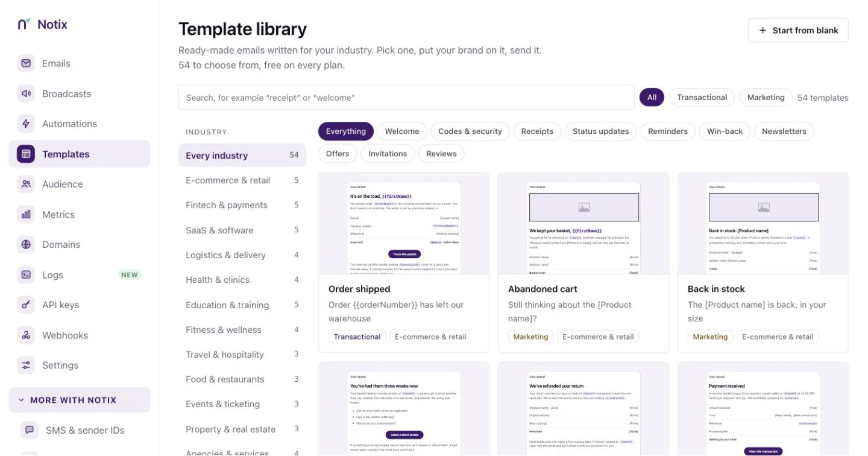The height and width of the screenshot is (456, 868).
Task: Pick SaaS & software industry
Action: click(x=242, y=230)
